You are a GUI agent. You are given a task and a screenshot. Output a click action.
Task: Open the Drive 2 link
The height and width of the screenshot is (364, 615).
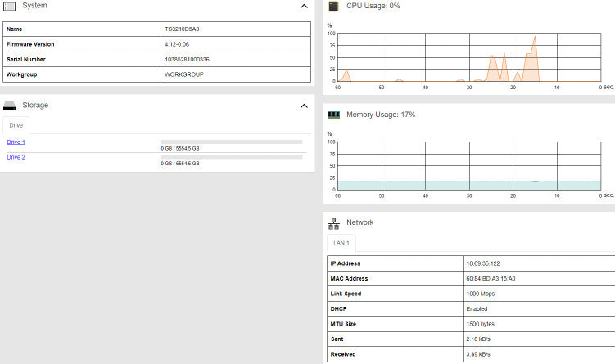[16, 157]
